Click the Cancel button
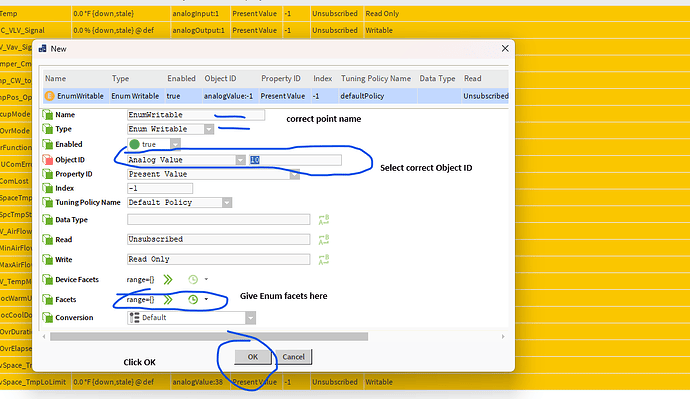Viewport: 690px width, 399px height. pyautogui.click(x=294, y=357)
